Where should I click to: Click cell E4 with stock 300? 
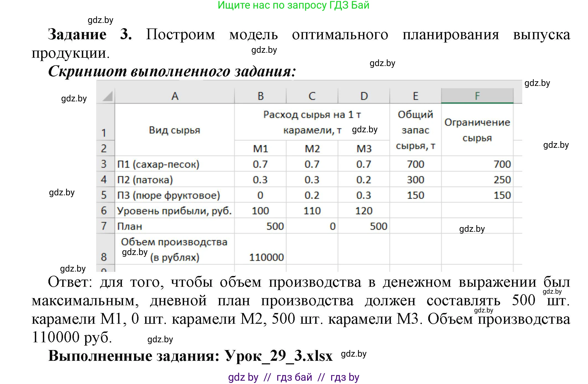pyautogui.click(x=415, y=179)
